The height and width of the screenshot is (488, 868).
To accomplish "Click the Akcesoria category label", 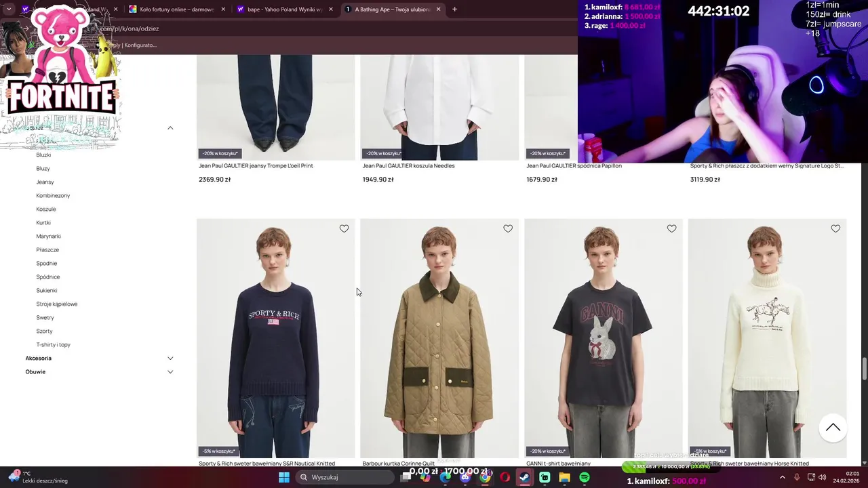I will [x=38, y=358].
